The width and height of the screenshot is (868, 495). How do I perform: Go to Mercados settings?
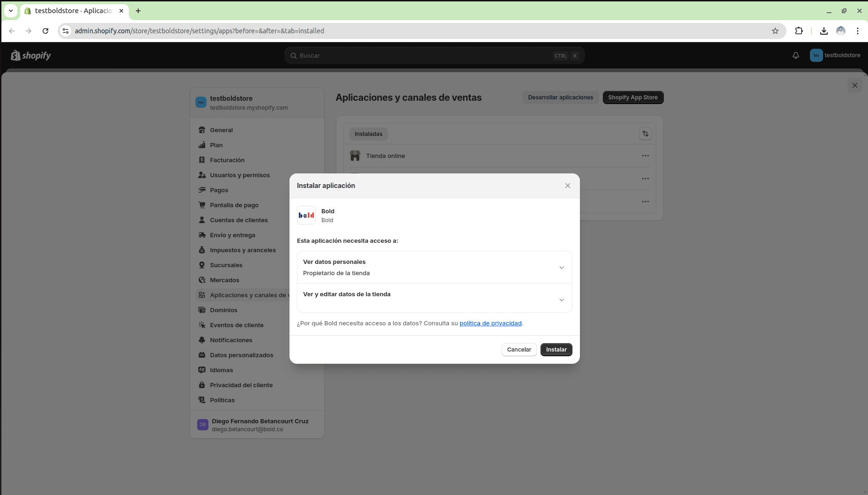click(257, 280)
